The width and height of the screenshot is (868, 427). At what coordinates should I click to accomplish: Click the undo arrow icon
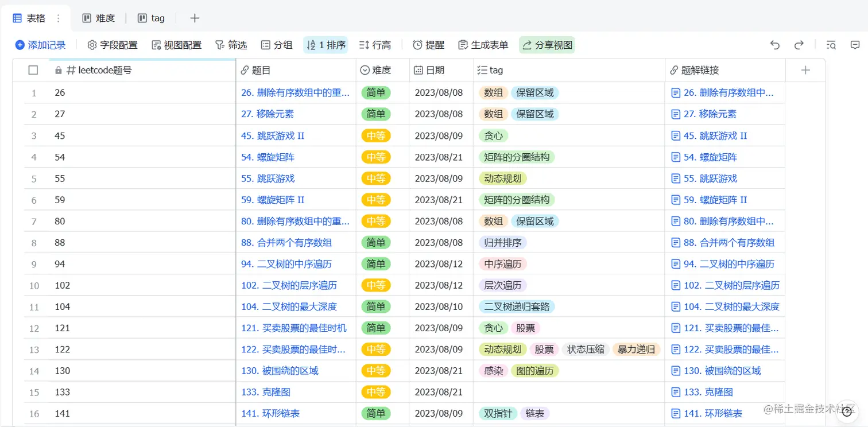pyautogui.click(x=775, y=45)
